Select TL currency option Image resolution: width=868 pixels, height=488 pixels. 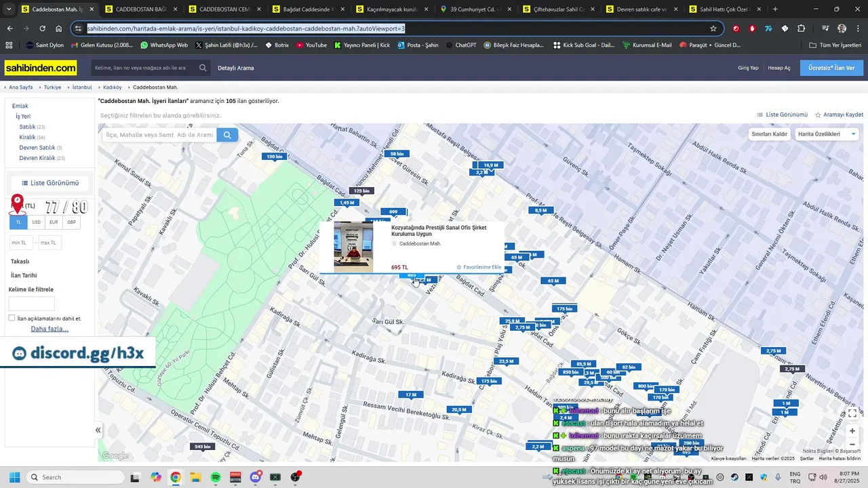pos(18,222)
